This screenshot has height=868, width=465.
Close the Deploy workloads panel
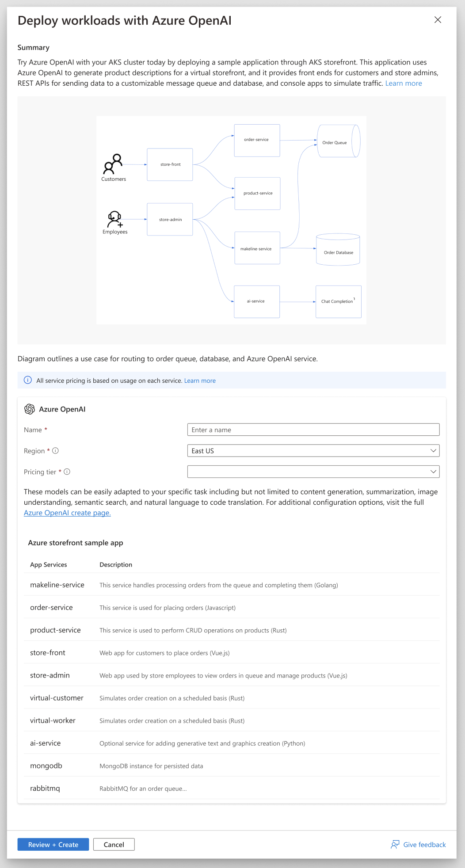tap(438, 20)
